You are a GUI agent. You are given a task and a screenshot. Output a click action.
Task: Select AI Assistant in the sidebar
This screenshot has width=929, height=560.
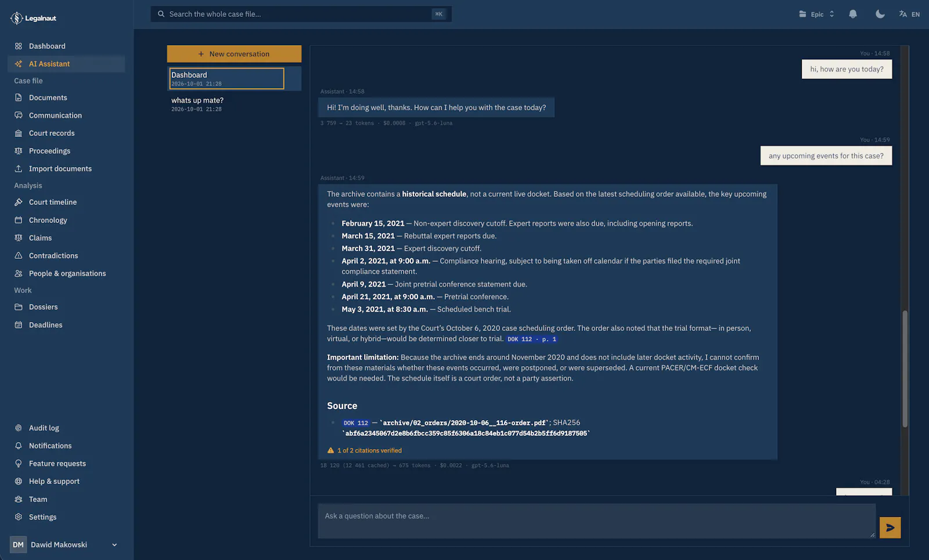coord(66,64)
